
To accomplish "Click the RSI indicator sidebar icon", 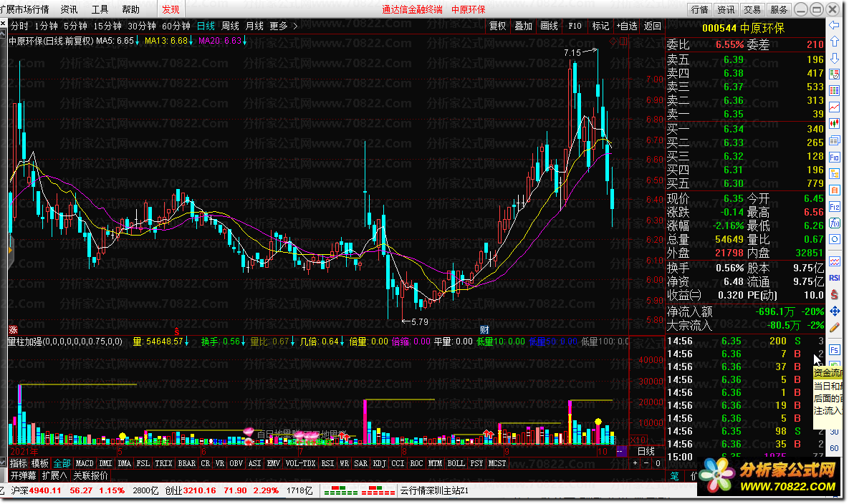I will (x=835, y=278).
